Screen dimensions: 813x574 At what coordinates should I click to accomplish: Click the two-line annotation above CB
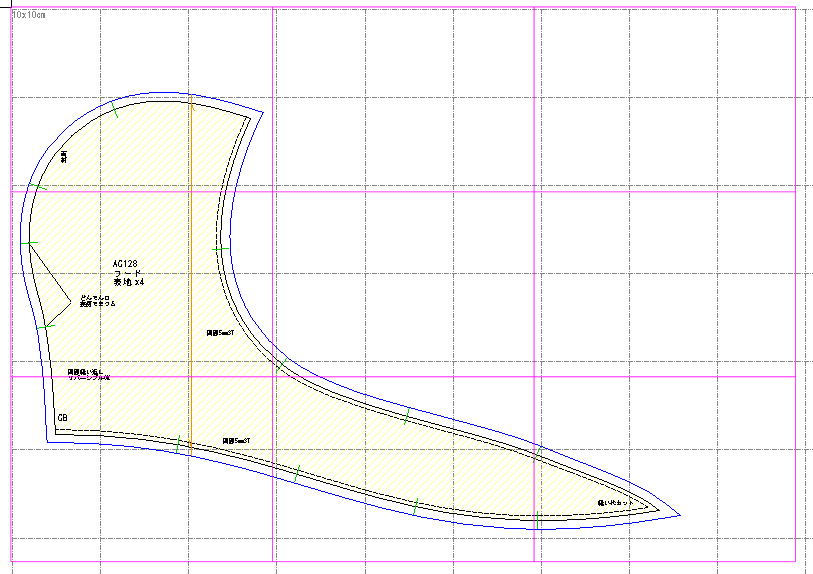(89, 375)
